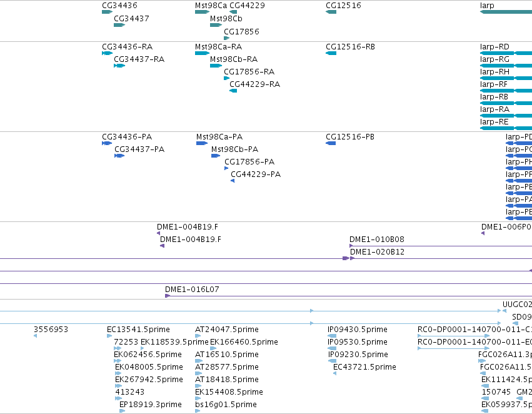This screenshot has height=414, width=532.
Task: Choose the larp-RE transcript
Action: pos(506,128)
